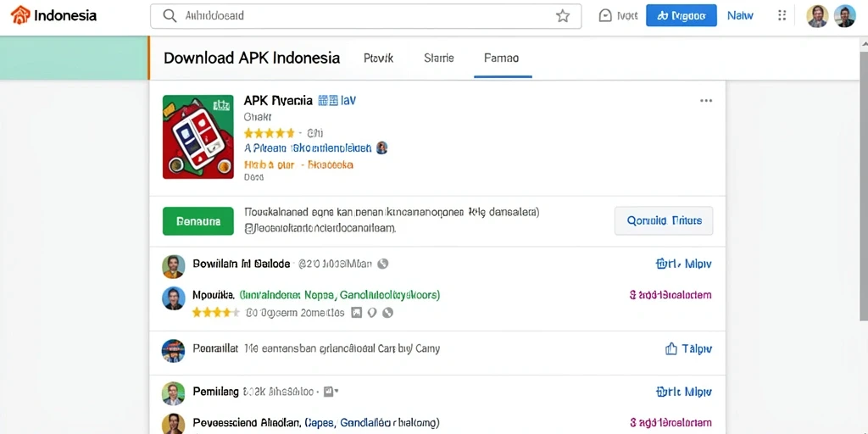Image resolution: width=868 pixels, height=434 pixels.
Task: Click the location pin icon under review
Action: coord(372,313)
